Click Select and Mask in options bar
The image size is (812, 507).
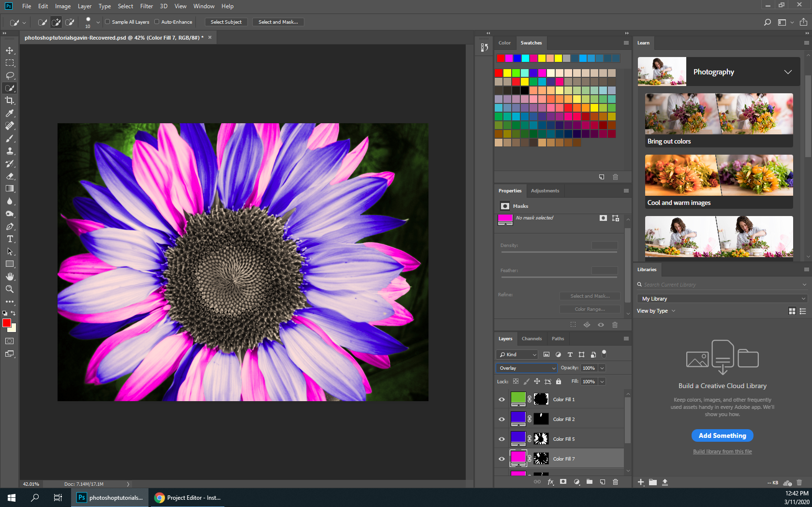pyautogui.click(x=278, y=22)
